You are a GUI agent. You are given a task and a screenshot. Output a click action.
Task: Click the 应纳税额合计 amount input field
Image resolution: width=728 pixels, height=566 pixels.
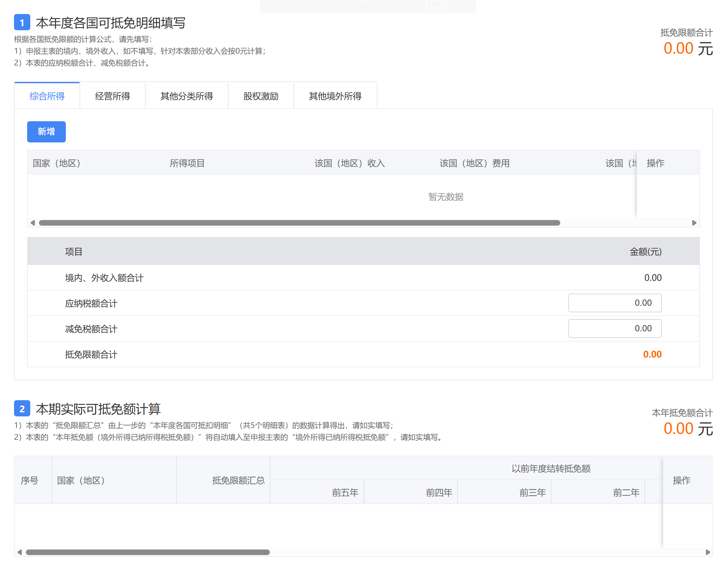point(615,303)
